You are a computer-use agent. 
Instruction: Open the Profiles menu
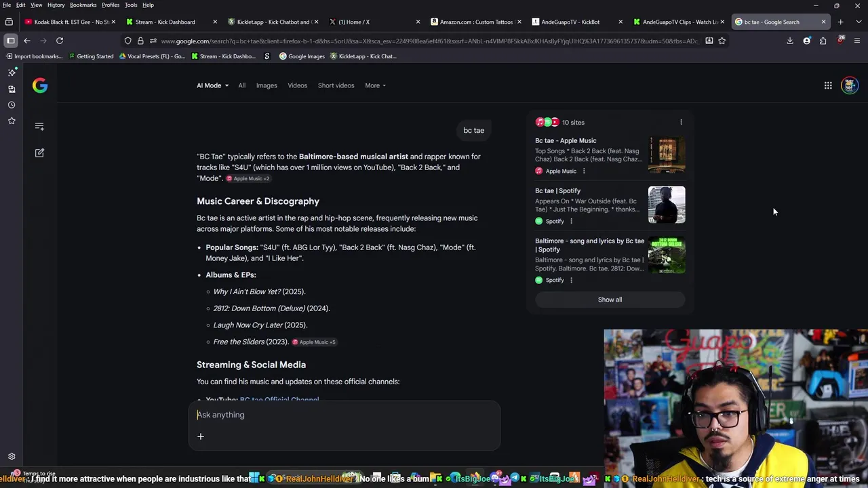point(111,5)
